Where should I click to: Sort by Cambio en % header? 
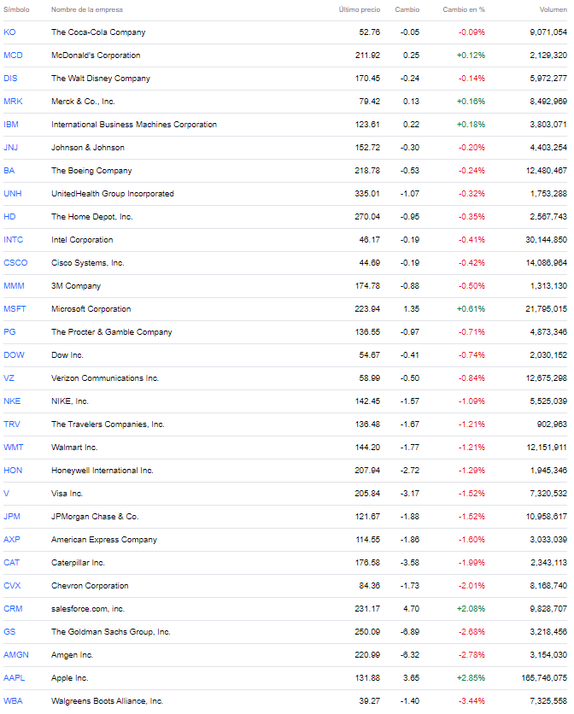point(463,10)
